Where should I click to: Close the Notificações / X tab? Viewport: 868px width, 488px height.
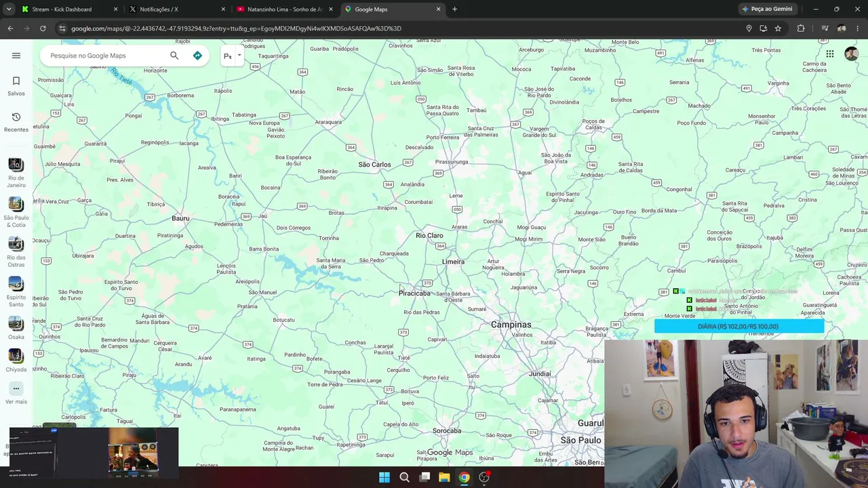223,9
